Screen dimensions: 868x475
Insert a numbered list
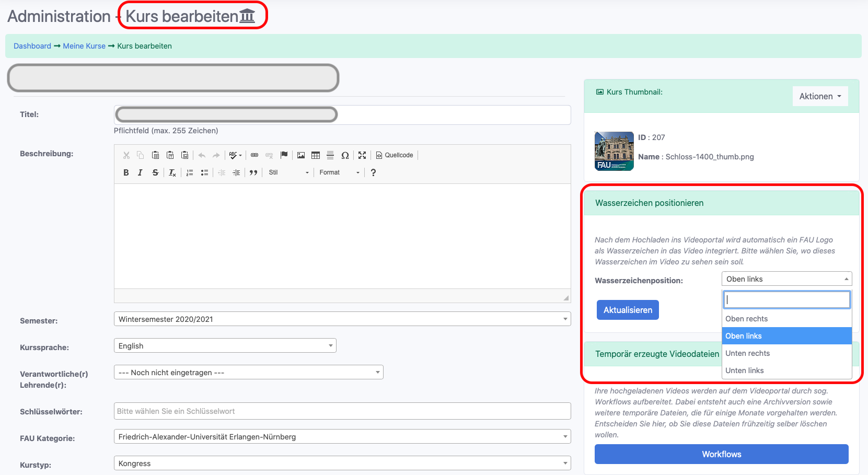point(190,172)
